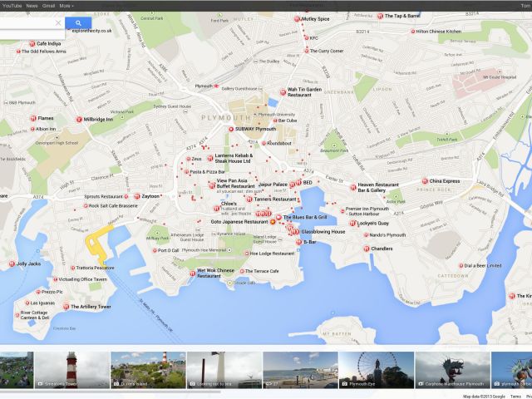Select The Artillery Tower marker
Viewport: 532px width, 399px height.
tap(66, 307)
